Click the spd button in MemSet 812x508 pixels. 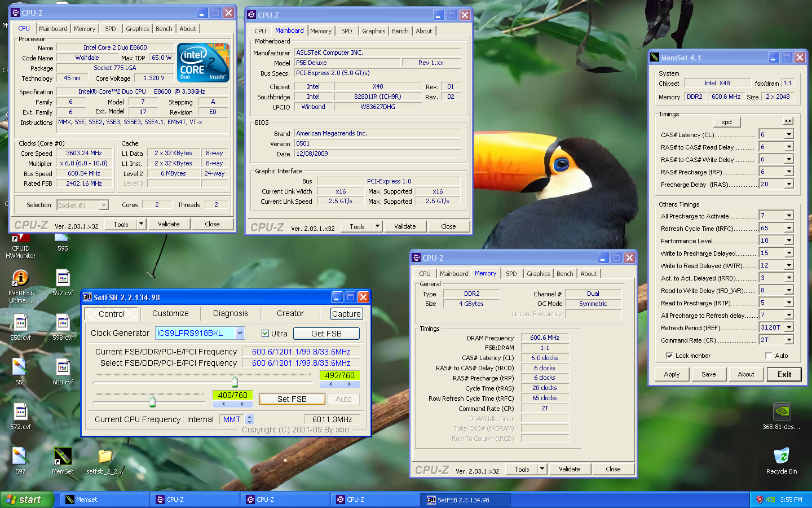coord(727,122)
